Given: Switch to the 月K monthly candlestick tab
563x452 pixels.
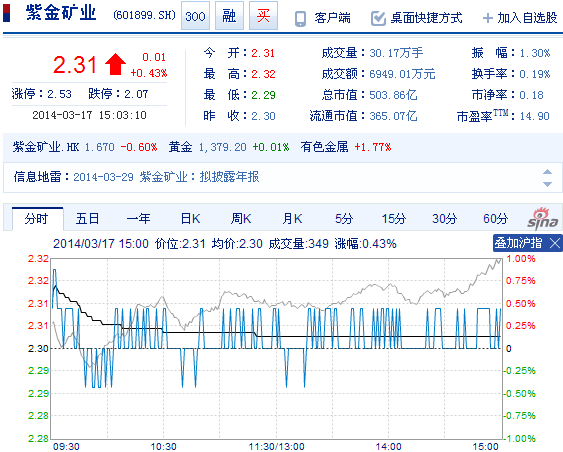Looking at the screenshot, I should (292, 219).
